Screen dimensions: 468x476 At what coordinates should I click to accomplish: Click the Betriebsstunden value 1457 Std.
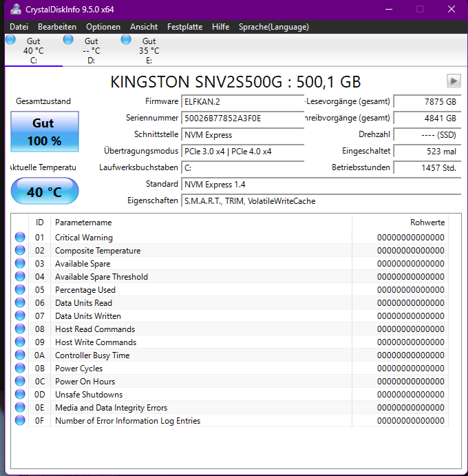(x=427, y=167)
